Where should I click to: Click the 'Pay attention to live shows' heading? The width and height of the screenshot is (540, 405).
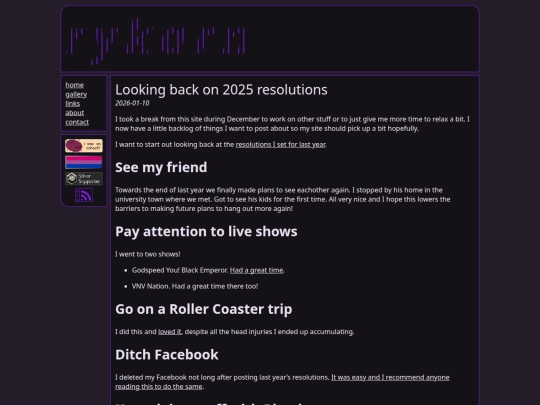click(206, 231)
